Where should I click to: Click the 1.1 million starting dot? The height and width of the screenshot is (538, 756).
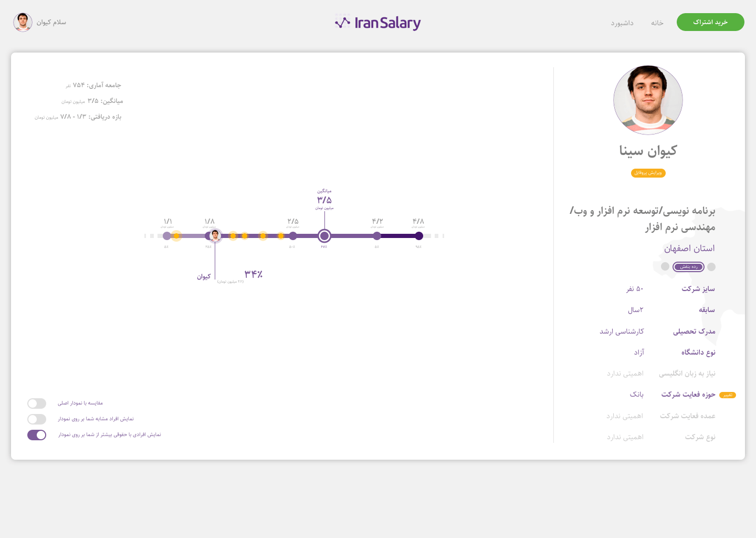pos(167,236)
